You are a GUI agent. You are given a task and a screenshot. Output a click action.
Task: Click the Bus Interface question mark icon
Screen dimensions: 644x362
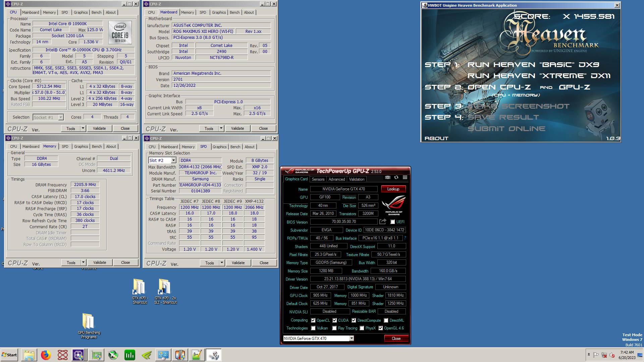(405, 238)
